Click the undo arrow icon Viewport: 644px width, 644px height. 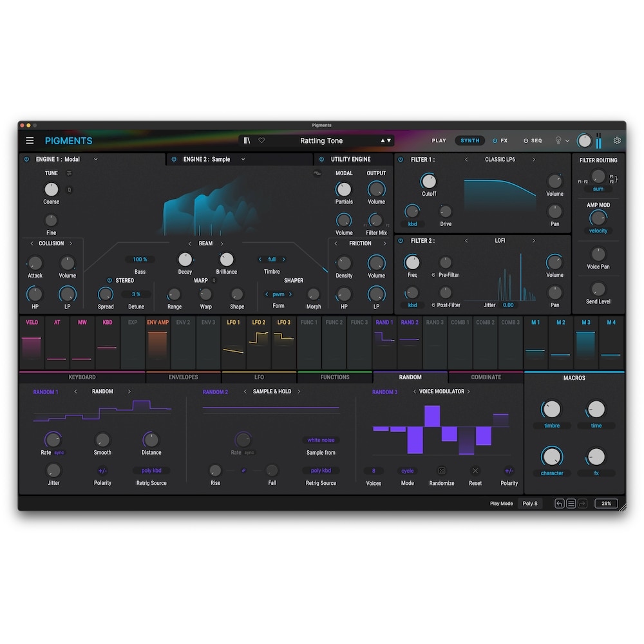pyautogui.click(x=560, y=504)
